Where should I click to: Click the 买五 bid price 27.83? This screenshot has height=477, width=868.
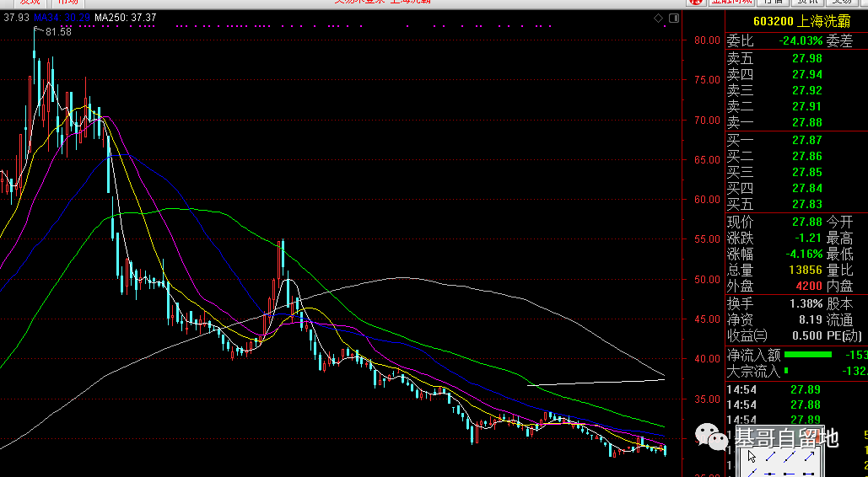[806, 204]
